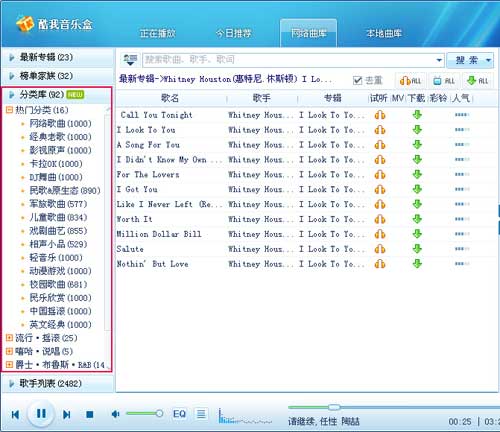The width and height of the screenshot is (500, 432).
Task: Select the 中国摇滚 (1000) category
Action: 60,311
